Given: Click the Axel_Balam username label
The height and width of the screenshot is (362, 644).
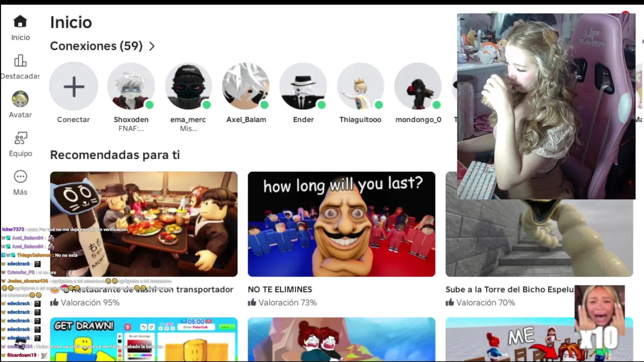Looking at the screenshot, I should (246, 120).
